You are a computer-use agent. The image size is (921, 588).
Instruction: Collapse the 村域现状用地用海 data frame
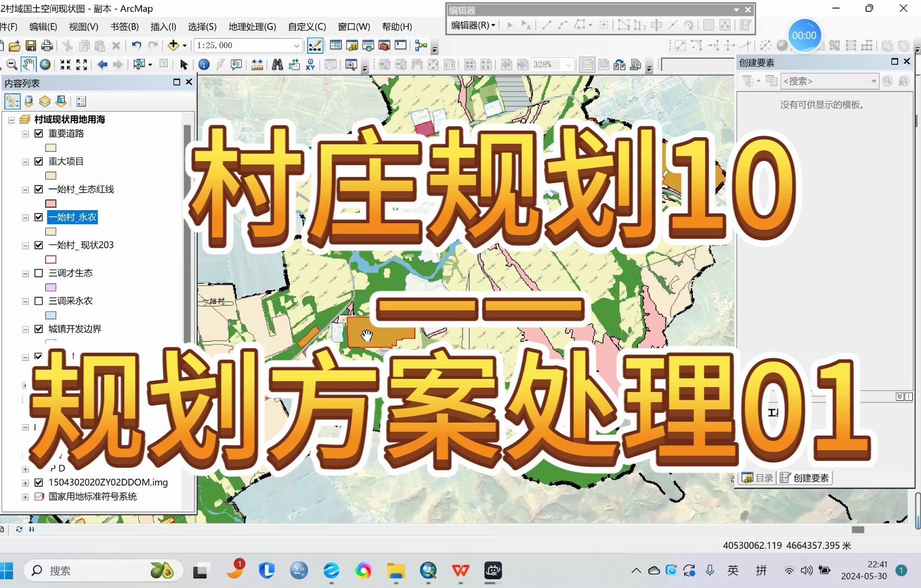tap(11, 120)
